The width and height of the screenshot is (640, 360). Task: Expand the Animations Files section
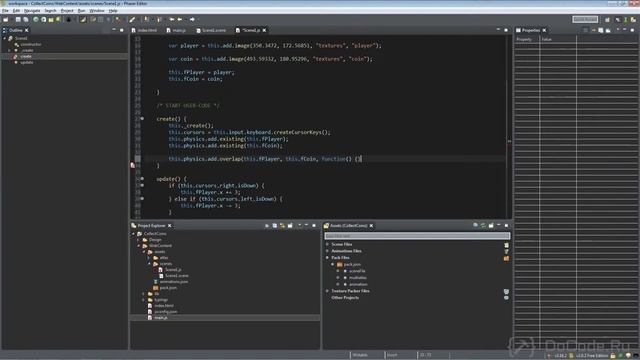point(327,251)
